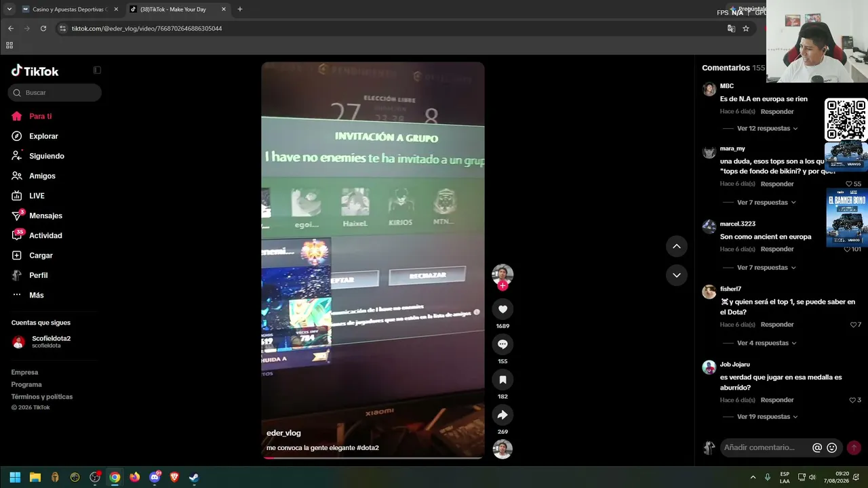Screen dimensions: 868x488
Task: Seek on the video progress bar
Action: click(x=373, y=457)
